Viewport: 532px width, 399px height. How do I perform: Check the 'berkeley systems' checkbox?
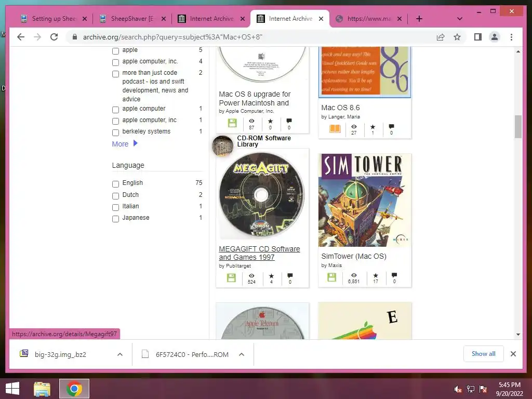(x=115, y=132)
